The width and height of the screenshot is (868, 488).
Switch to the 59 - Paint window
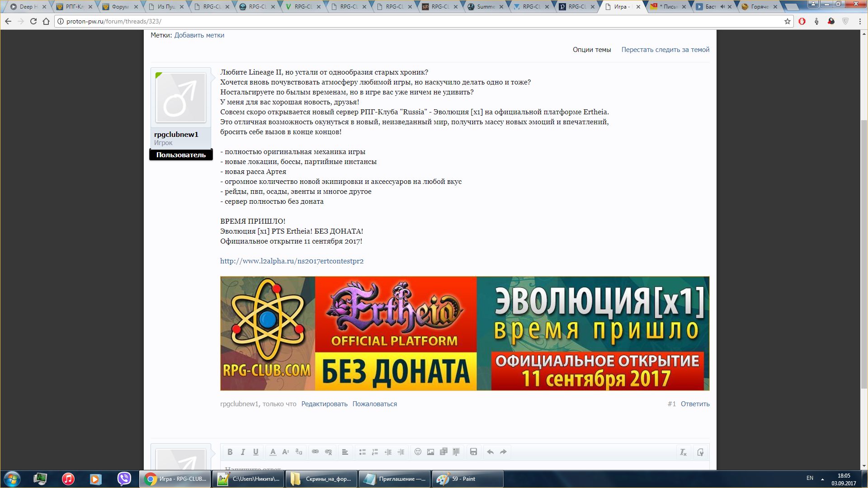click(467, 479)
